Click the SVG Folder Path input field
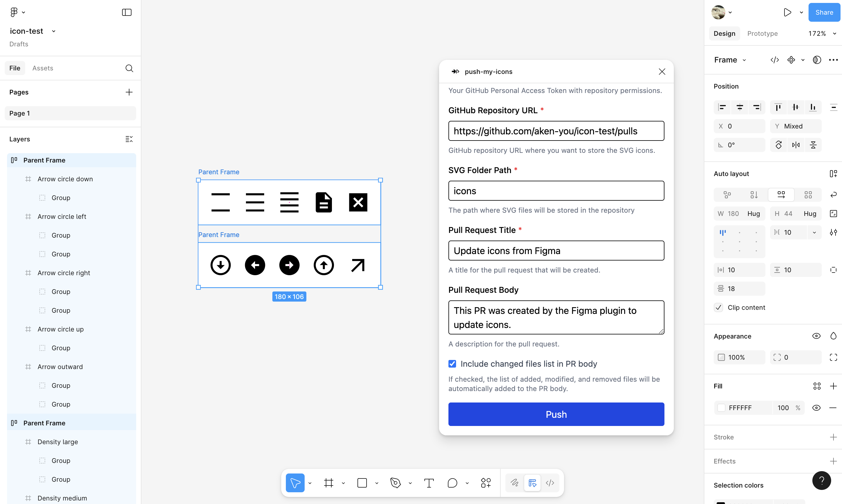The image size is (842, 504). click(x=556, y=190)
